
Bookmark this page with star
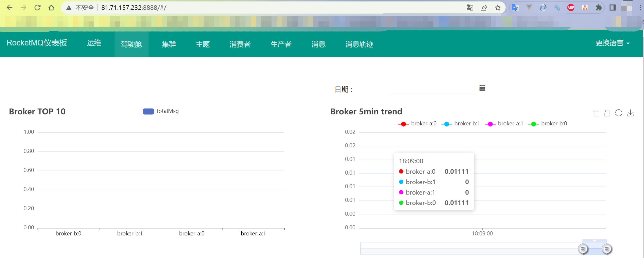(x=498, y=8)
